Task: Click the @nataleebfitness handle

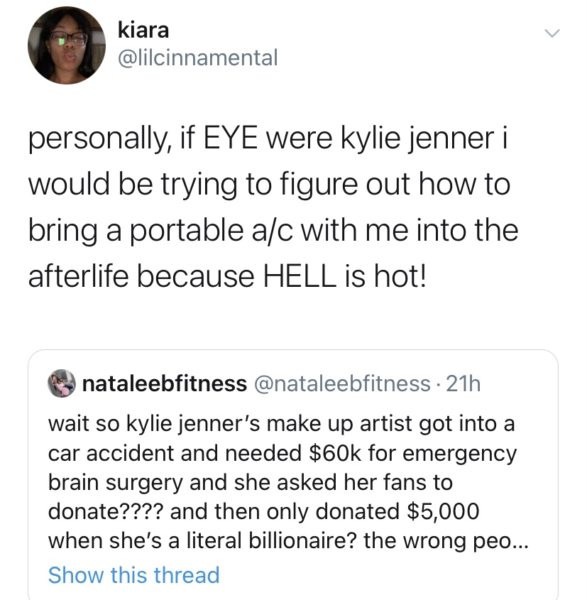Action: click(342, 383)
